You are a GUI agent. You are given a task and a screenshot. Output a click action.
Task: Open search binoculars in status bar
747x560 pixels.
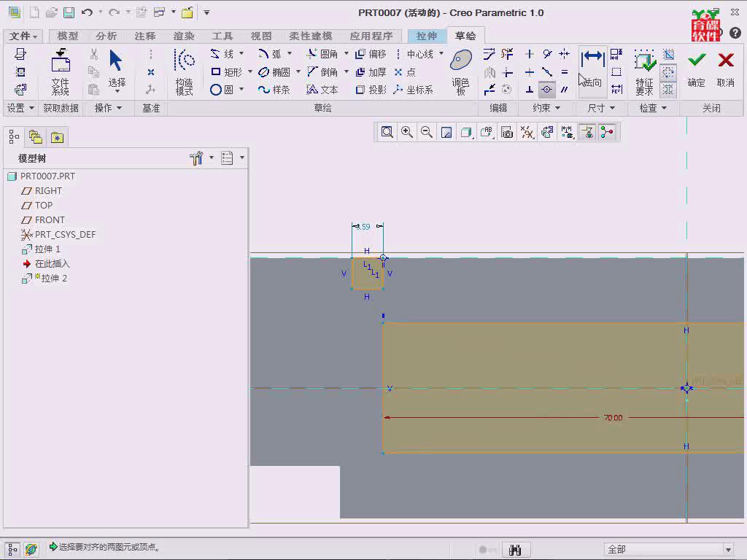click(515, 550)
